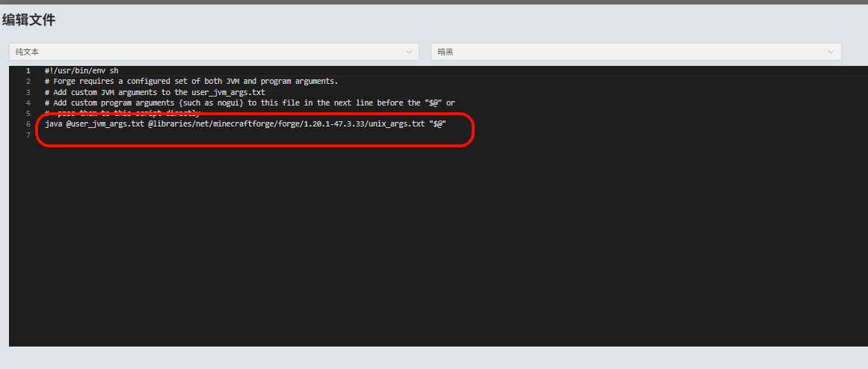Click line number 1 in the gutter
The image size is (868, 369).
pyautogui.click(x=28, y=71)
